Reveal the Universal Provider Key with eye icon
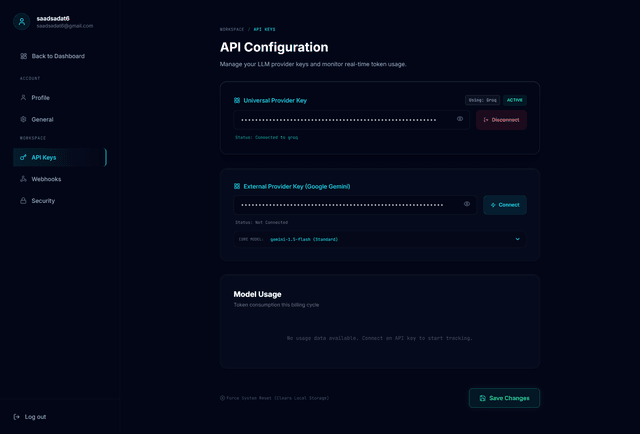 coord(461,119)
